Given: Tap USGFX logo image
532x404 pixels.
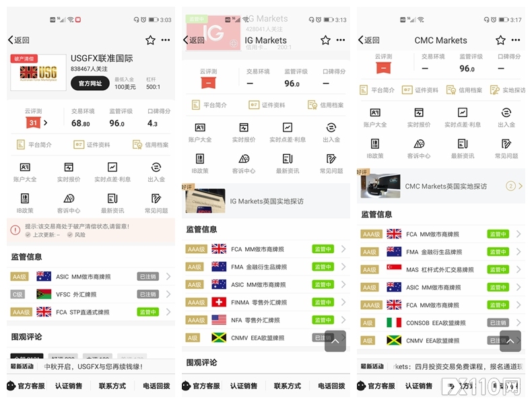Looking at the screenshot, I should click(x=38, y=73).
